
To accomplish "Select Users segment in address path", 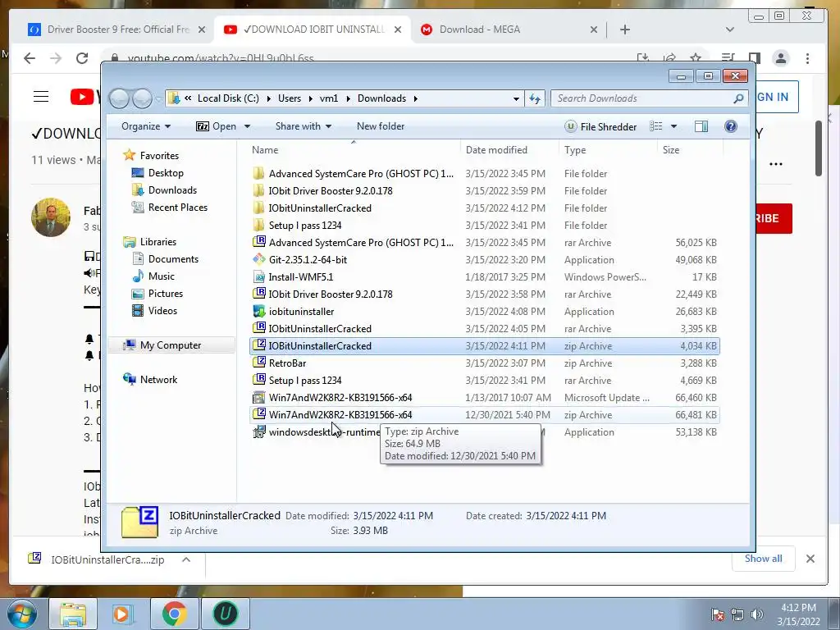I will click(x=290, y=98).
